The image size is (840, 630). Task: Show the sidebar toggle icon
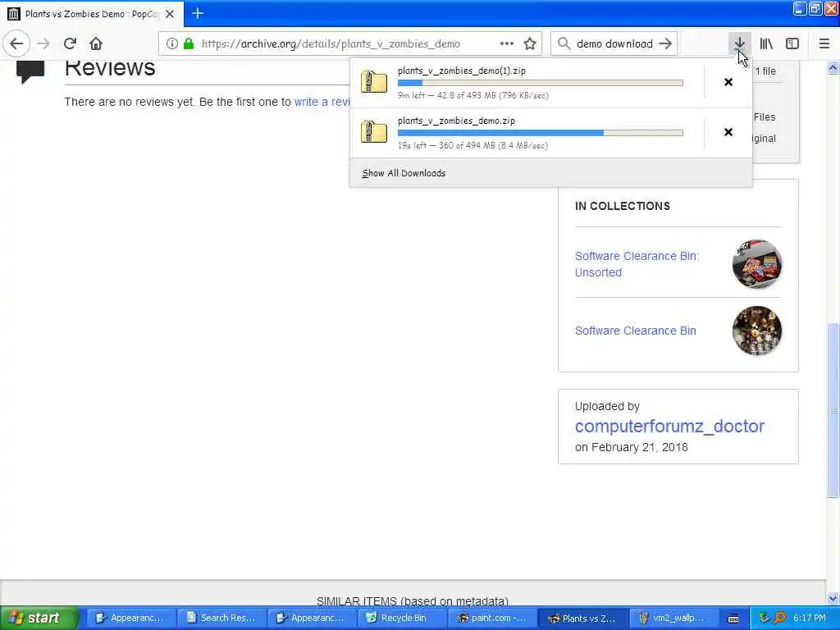click(792, 44)
